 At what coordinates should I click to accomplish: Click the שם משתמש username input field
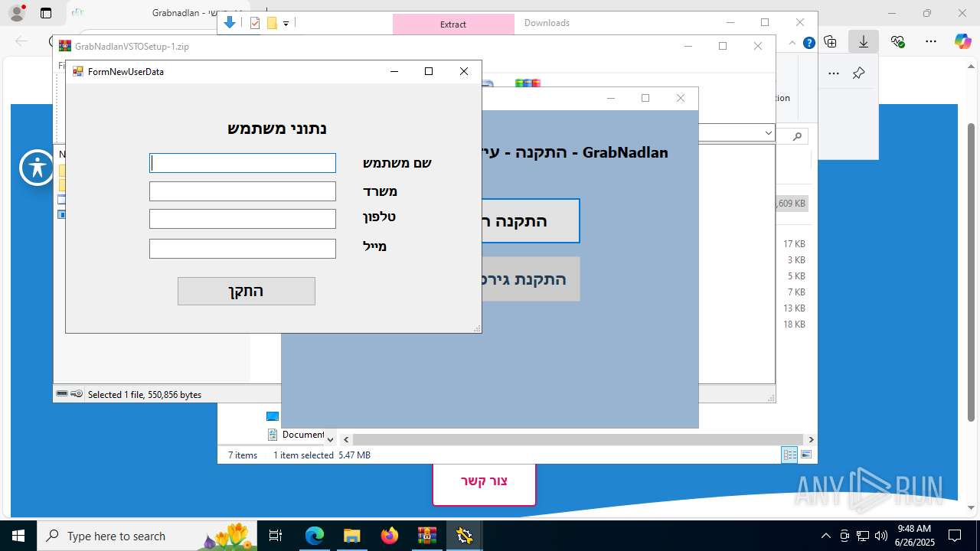243,163
